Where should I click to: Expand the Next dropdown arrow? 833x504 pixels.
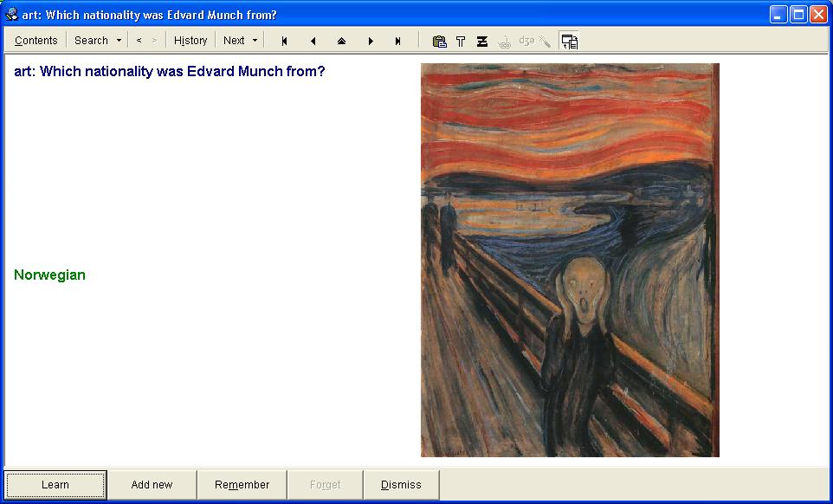point(255,41)
